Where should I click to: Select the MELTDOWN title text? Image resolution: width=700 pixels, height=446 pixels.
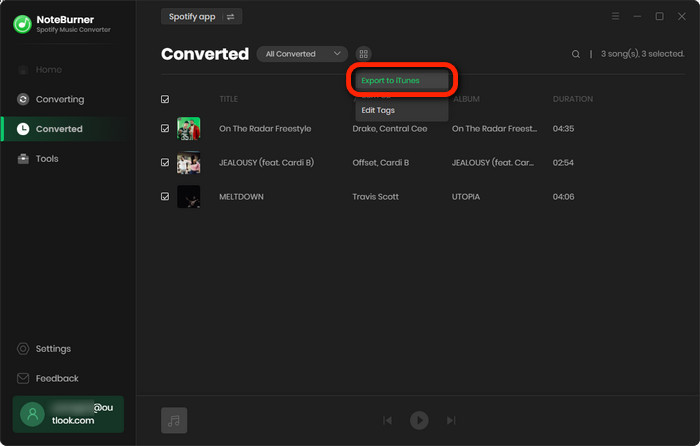pos(241,196)
